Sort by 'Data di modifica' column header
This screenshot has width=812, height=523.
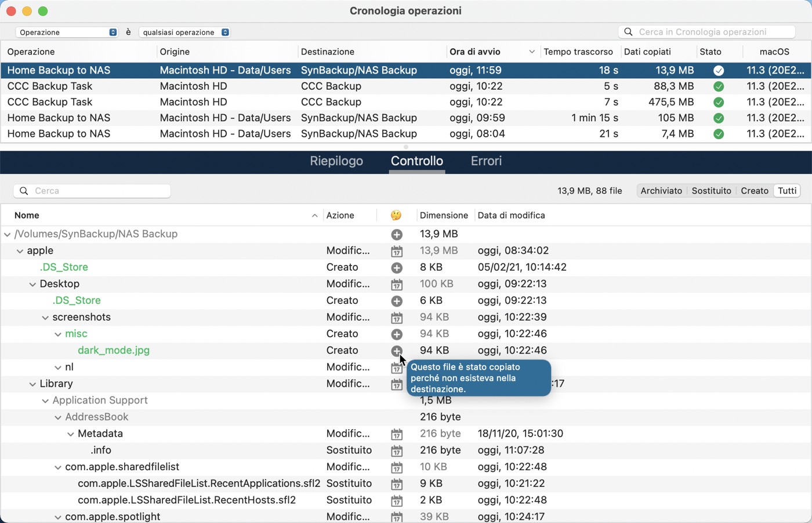point(512,215)
